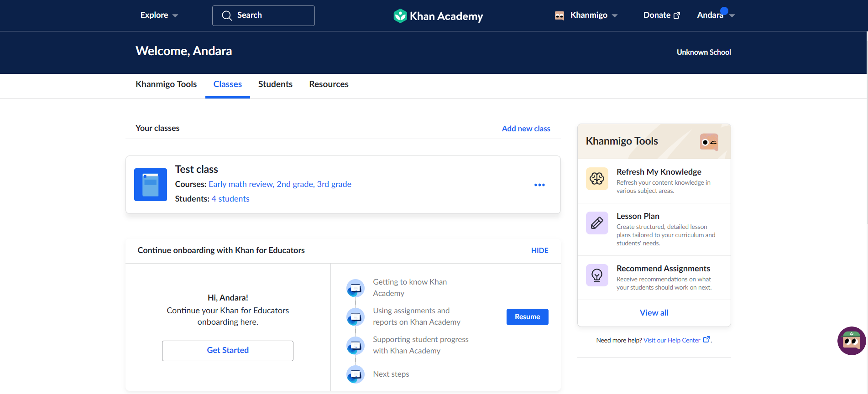
Task: Click the Unknown School label
Action: (704, 52)
